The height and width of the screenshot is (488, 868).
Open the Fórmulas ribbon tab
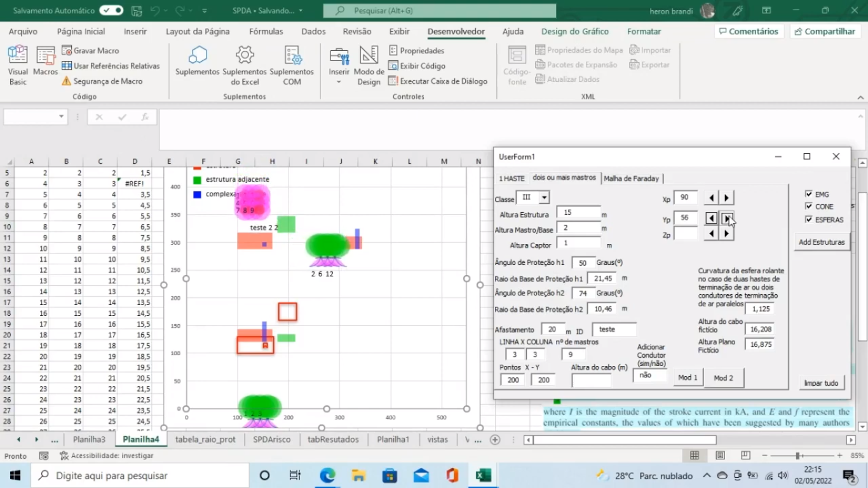point(266,32)
